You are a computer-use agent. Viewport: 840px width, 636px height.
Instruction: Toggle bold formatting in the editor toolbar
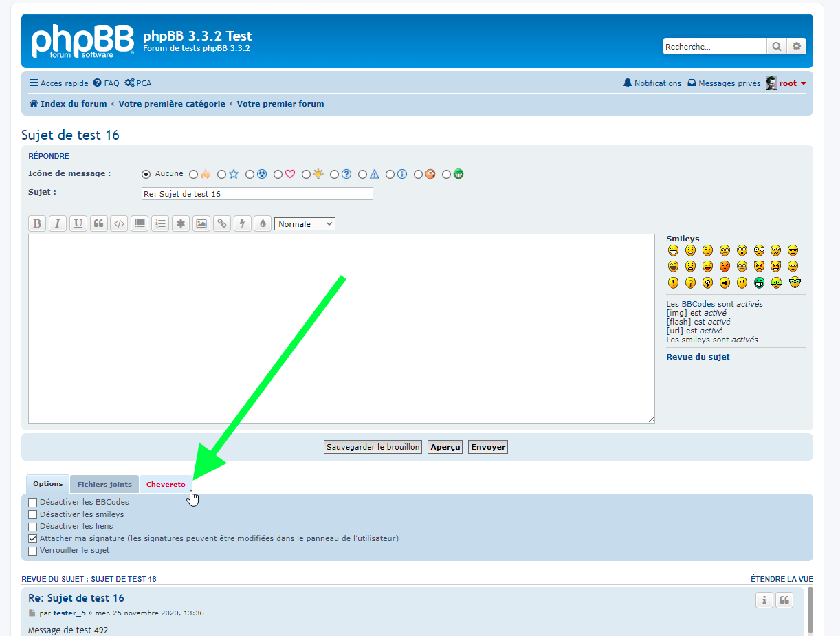pyautogui.click(x=37, y=223)
